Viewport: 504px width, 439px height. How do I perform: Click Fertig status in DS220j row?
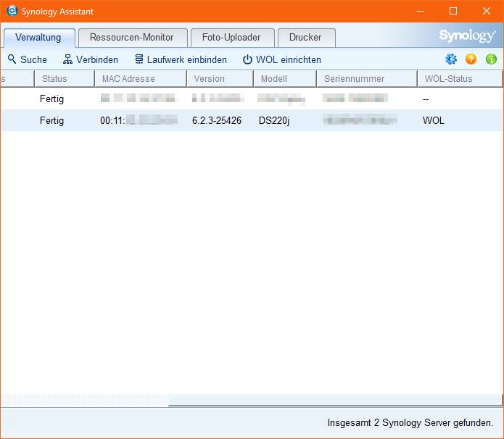[x=51, y=121]
